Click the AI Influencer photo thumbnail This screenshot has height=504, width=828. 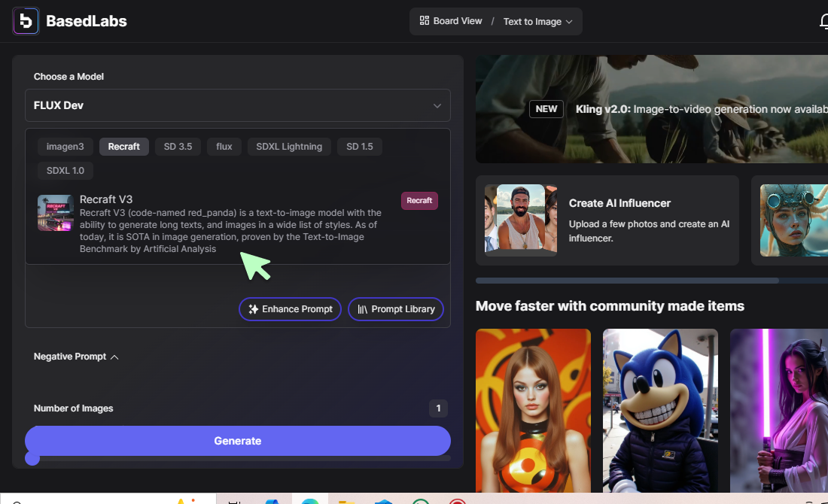pyautogui.click(x=521, y=220)
